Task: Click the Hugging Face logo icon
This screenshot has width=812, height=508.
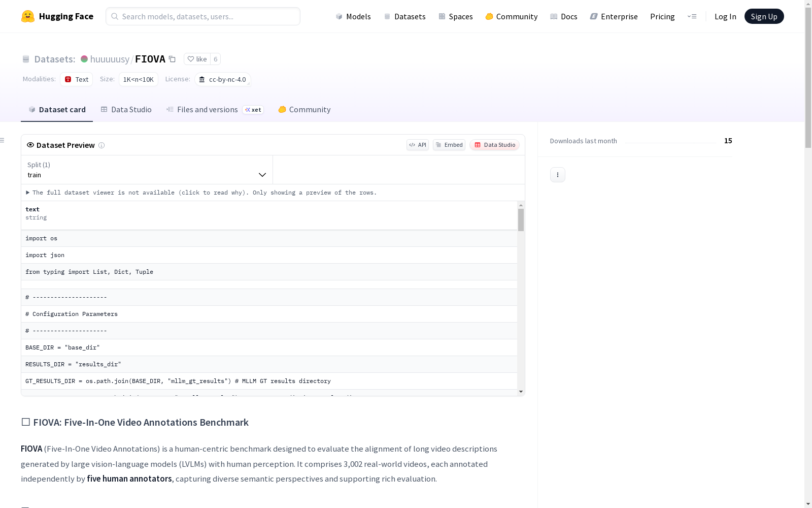Action: (x=28, y=16)
